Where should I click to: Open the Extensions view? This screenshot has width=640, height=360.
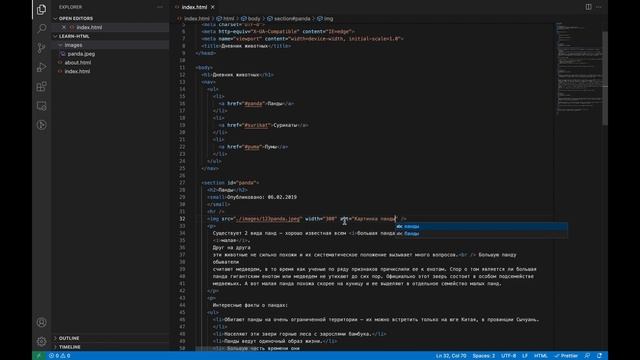click(41, 86)
